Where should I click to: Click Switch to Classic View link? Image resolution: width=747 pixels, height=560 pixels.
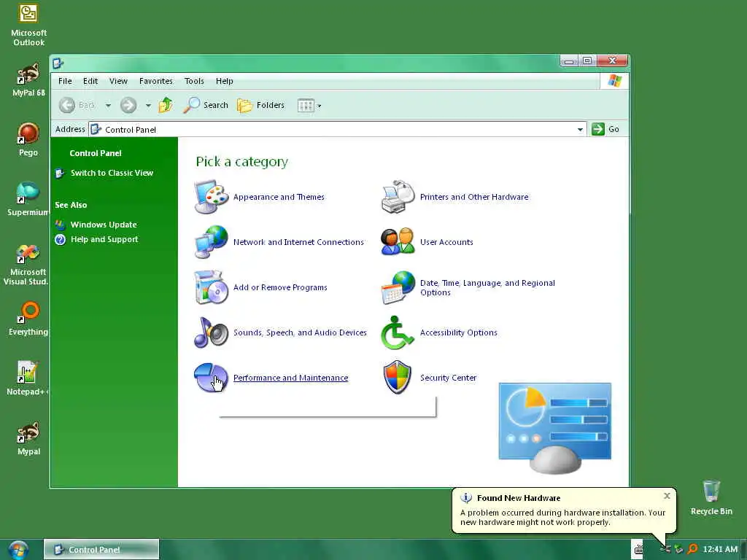(x=112, y=173)
